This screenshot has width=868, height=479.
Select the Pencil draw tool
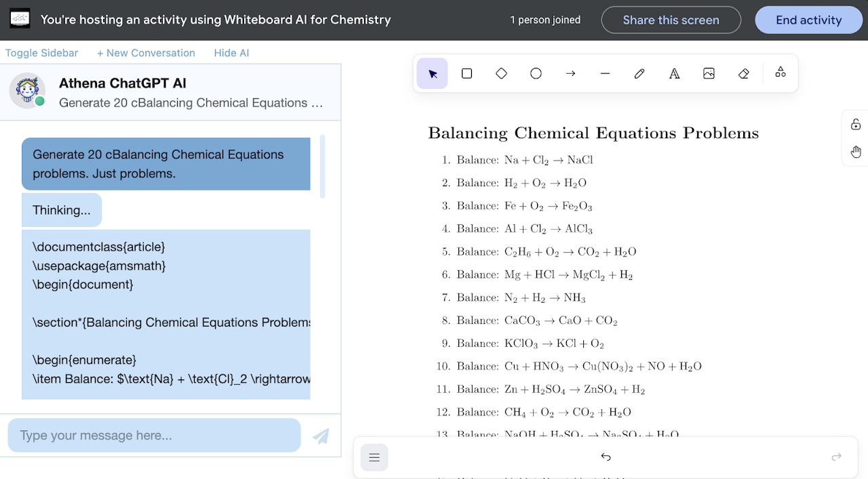click(639, 74)
